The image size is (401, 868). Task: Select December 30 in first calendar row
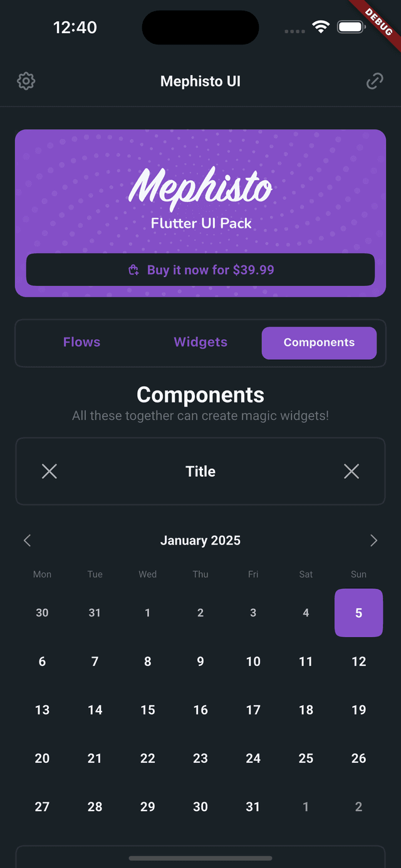point(42,613)
